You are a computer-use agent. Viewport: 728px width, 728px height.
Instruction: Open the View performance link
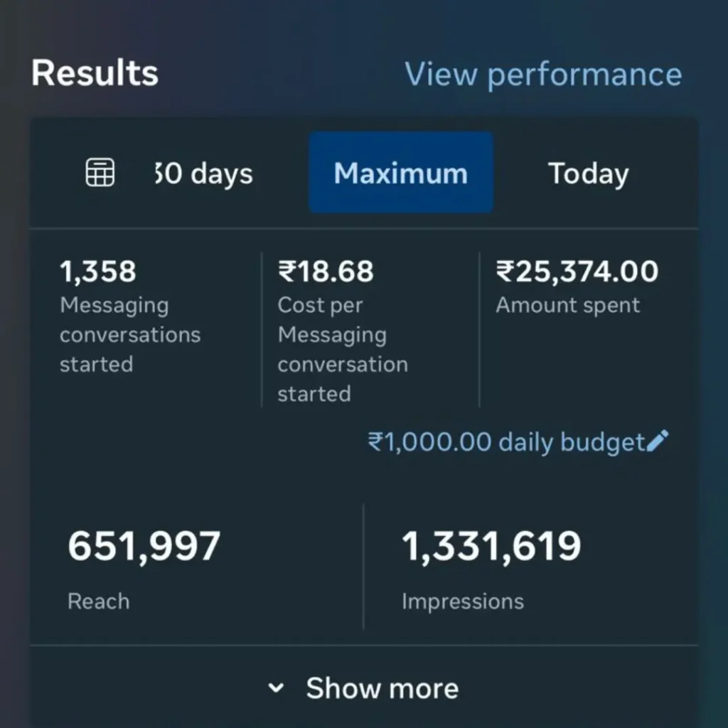point(543,75)
